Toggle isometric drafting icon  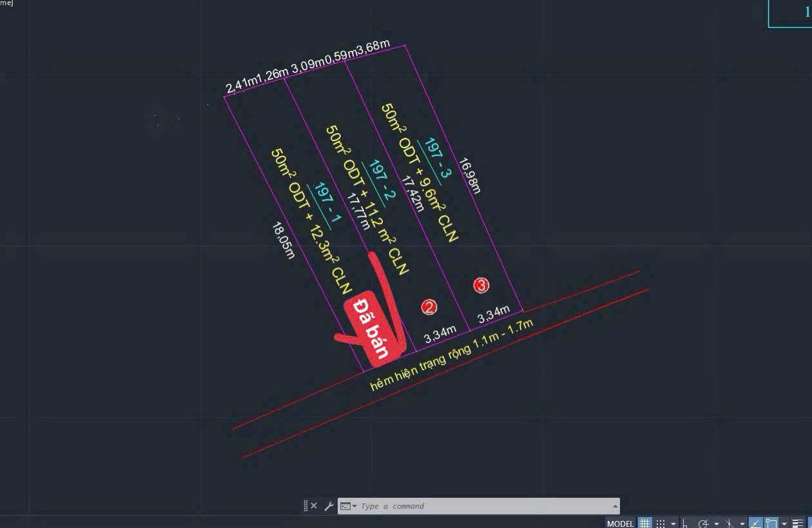point(729,523)
